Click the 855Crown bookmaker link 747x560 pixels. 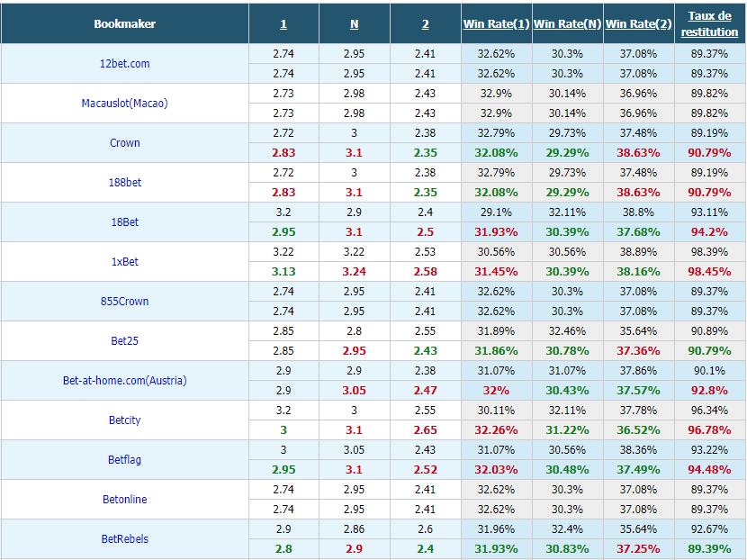point(124,301)
